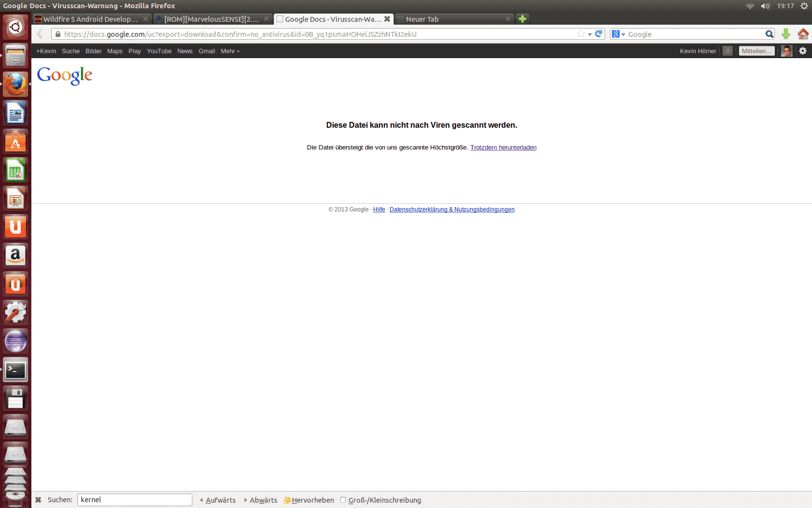Open the Terminal launcher icon
The height and width of the screenshot is (508, 812).
(15, 370)
